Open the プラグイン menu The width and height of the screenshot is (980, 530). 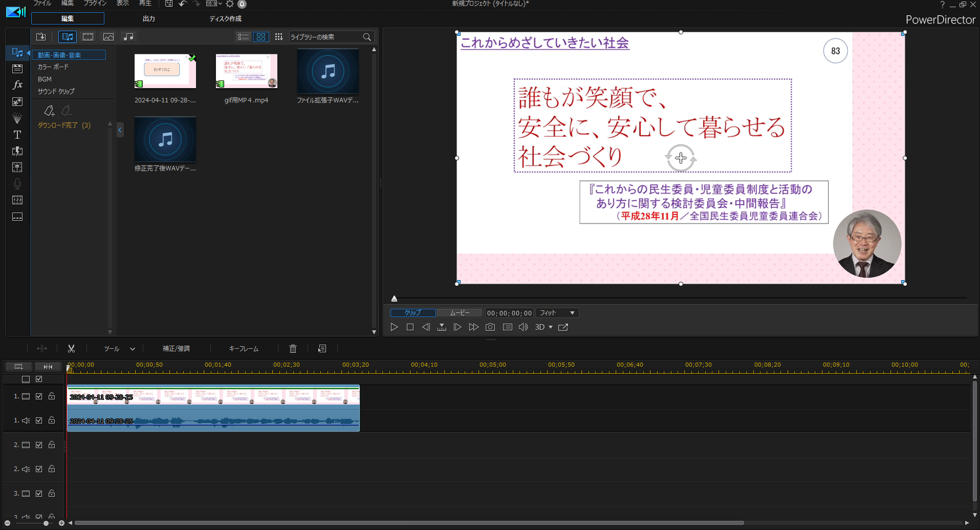pyautogui.click(x=95, y=3)
